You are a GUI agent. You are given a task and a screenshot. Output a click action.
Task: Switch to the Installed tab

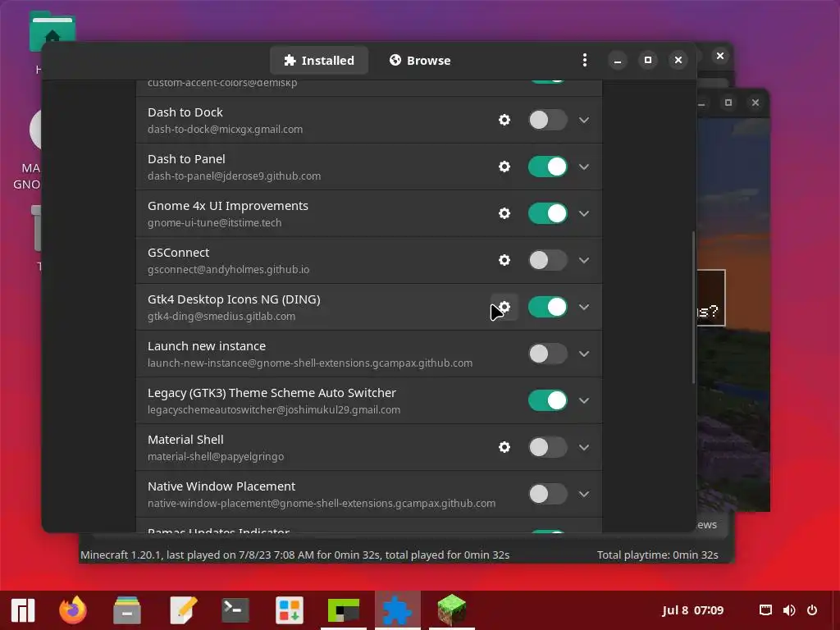point(319,60)
